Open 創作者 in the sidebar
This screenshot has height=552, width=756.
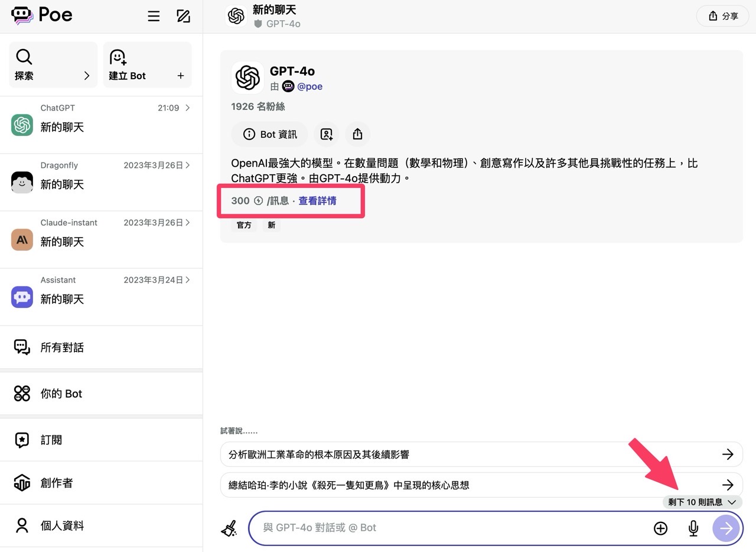(x=101, y=483)
